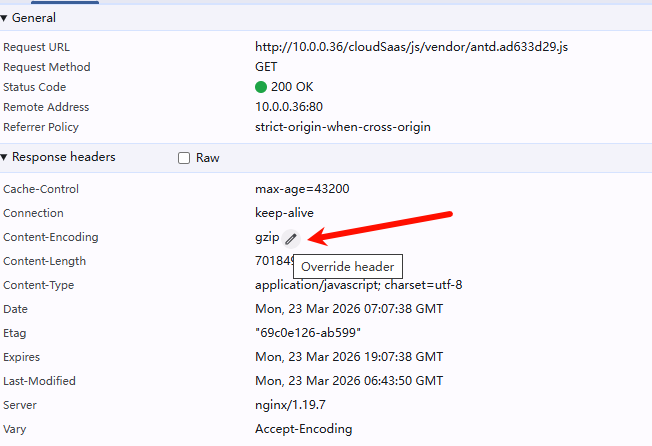The image size is (652, 446).
Task: Click the Content-Type header name
Action: pos(38,285)
